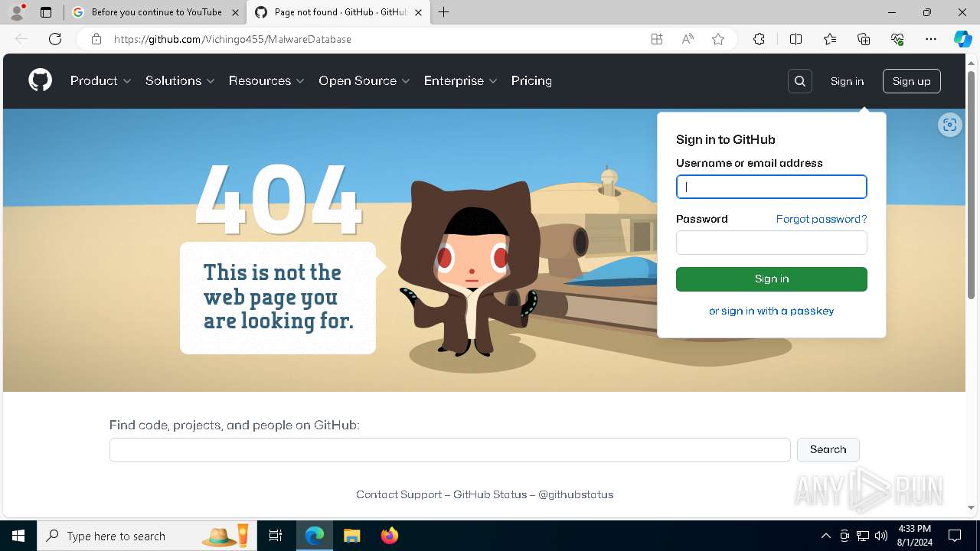Open the Contact Support link
This screenshot has height=551, width=980.
click(399, 494)
